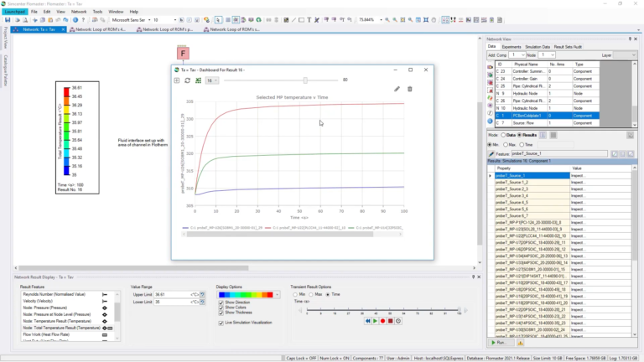Screen dimensions: 644x362
Task: Click the pencil edit icon on chart
Action: tap(397, 89)
